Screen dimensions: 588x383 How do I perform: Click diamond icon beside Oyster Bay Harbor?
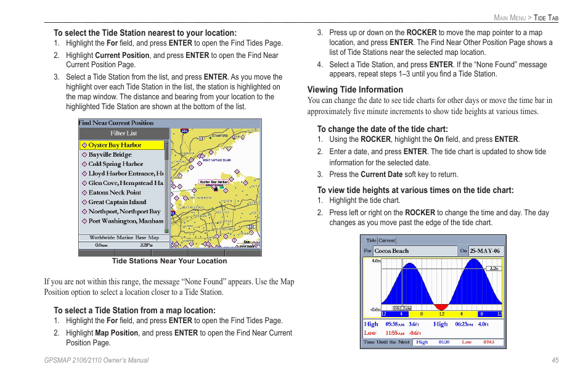pyautogui.click(x=84, y=145)
